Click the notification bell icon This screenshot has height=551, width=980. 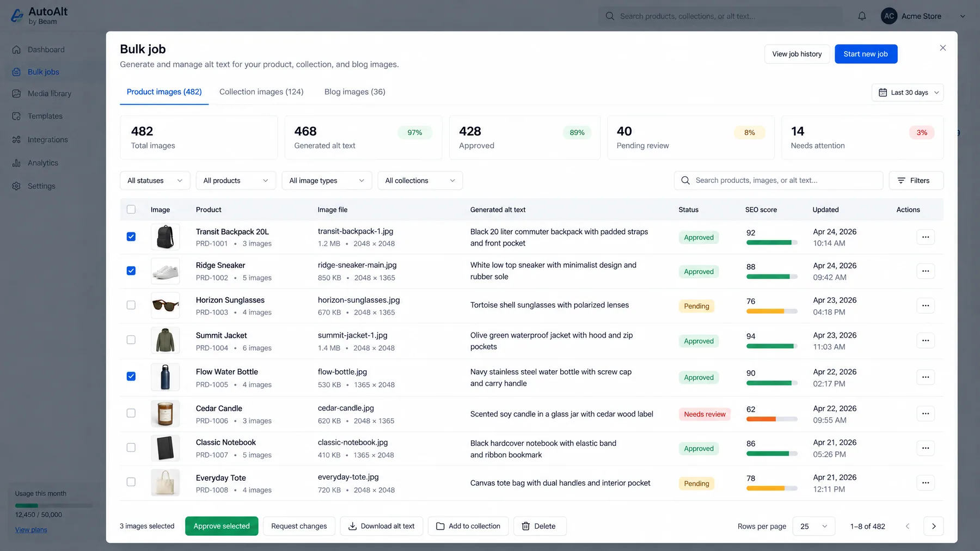(x=862, y=16)
